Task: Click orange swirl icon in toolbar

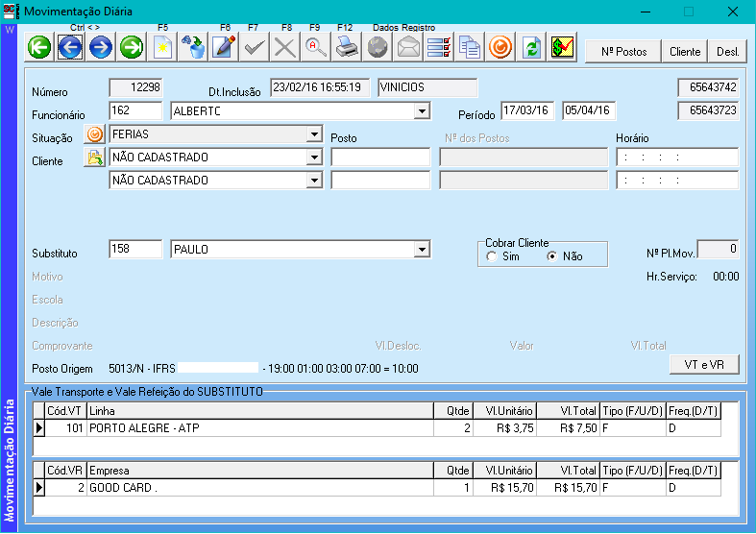Action: pyautogui.click(x=500, y=47)
